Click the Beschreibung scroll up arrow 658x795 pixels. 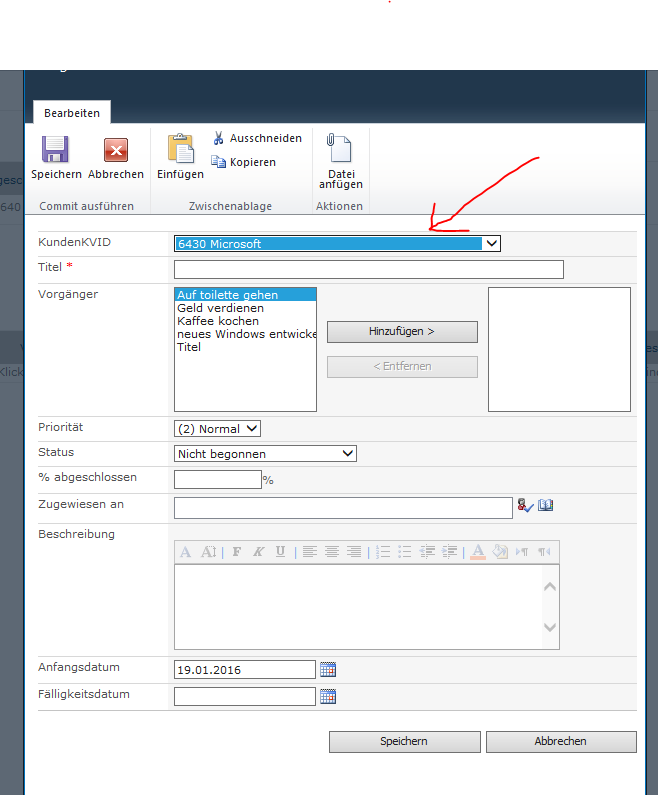point(550,587)
